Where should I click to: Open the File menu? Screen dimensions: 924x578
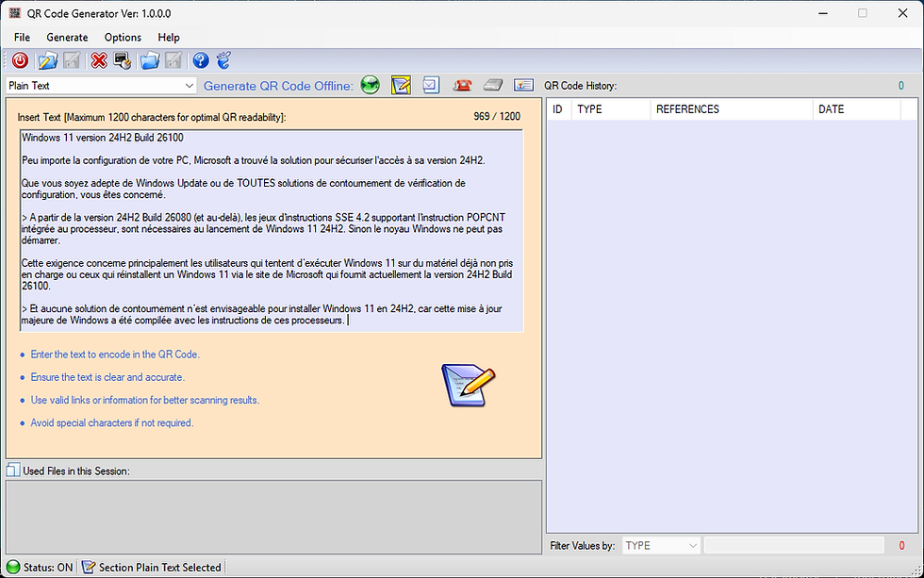pos(22,37)
